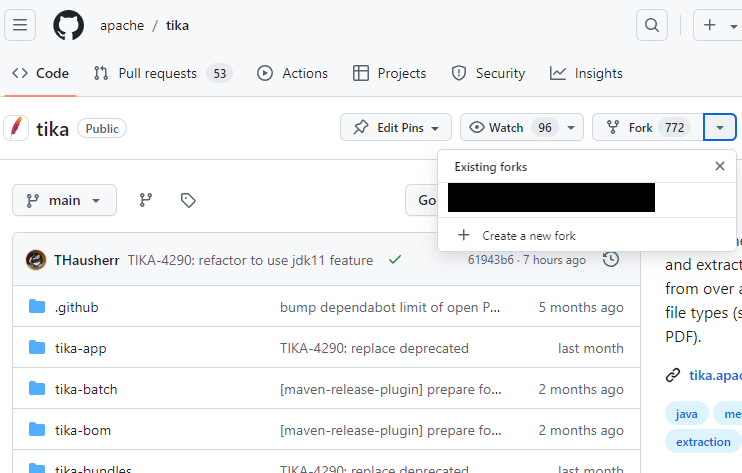The height and width of the screenshot is (473, 742).
Task: Click the tika.apache website link
Action: (715, 375)
